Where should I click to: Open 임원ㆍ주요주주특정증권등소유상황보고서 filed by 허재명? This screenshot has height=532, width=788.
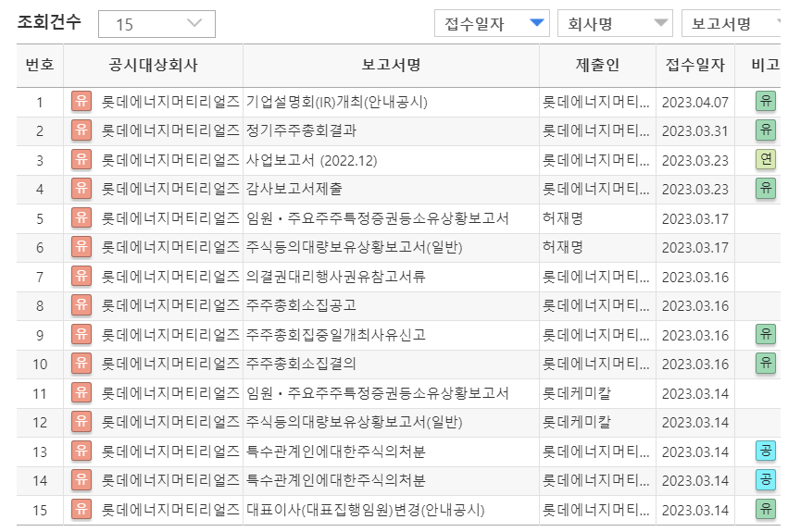click(378, 218)
